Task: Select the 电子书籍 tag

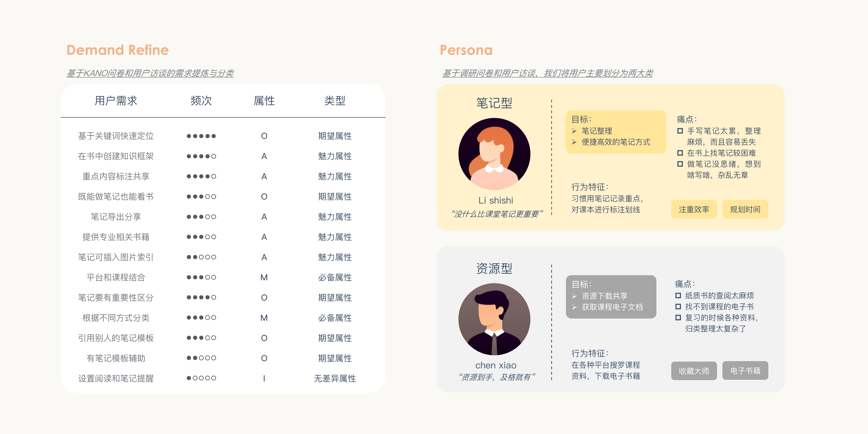Action: (745, 371)
